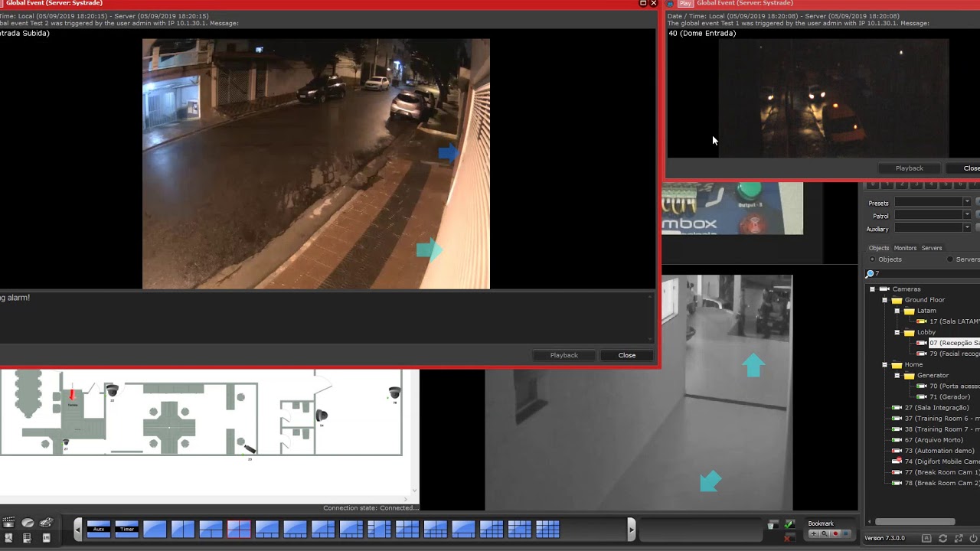Collapse the Home folder

tap(884, 365)
